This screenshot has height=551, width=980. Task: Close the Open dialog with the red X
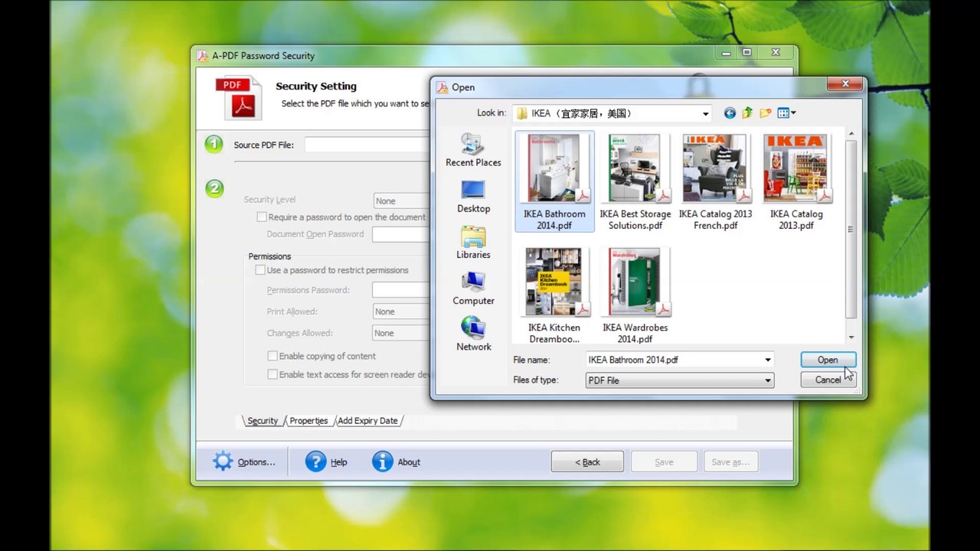(x=845, y=84)
